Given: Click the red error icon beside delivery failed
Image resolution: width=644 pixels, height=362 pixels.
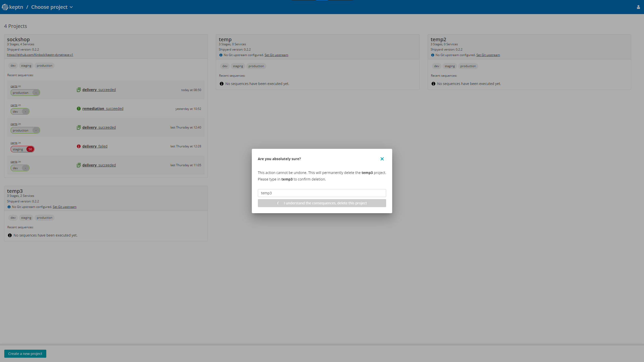Looking at the screenshot, I should (x=78, y=146).
